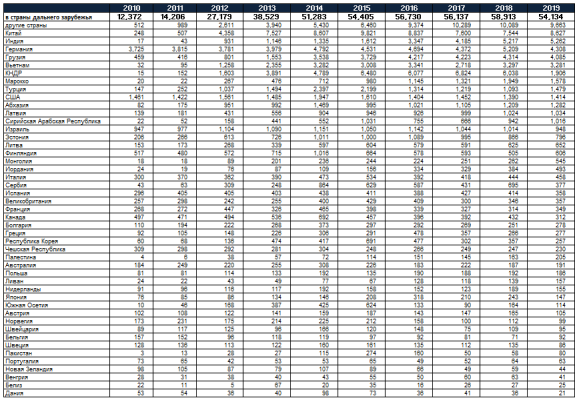
Task: Click the 'Великобритания' row label
Action: [28, 201]
